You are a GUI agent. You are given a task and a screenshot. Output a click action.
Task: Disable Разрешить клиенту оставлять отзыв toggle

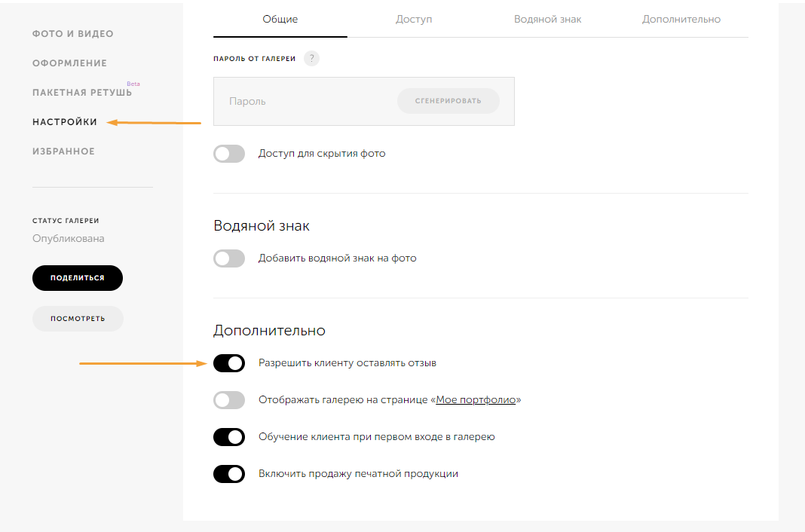click(x=229, y=363)
